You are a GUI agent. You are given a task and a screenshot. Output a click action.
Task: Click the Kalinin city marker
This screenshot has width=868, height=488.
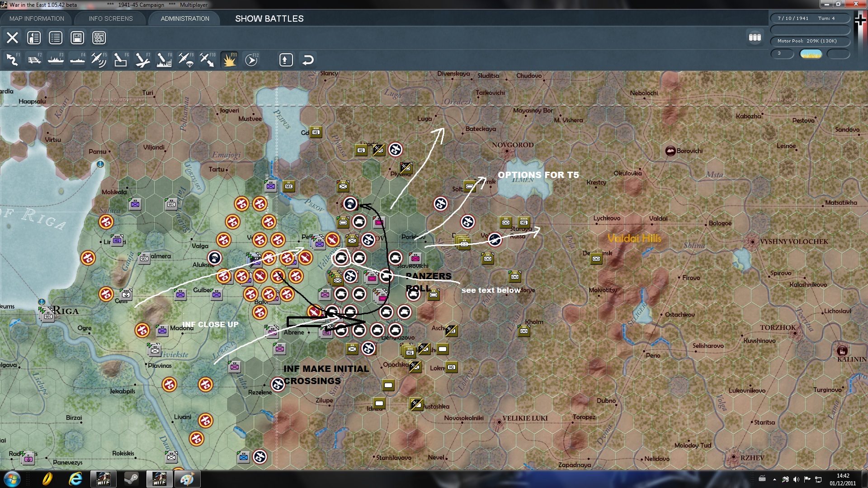point(842,351)
